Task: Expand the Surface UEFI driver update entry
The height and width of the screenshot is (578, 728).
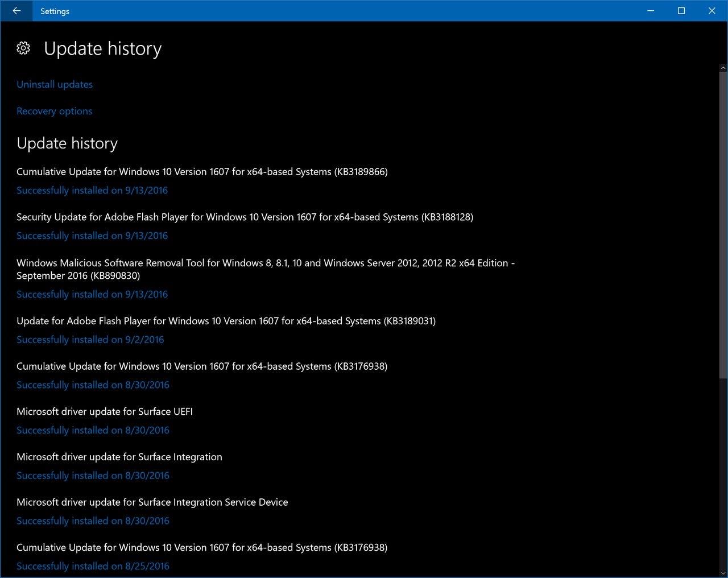Action: 105,411
